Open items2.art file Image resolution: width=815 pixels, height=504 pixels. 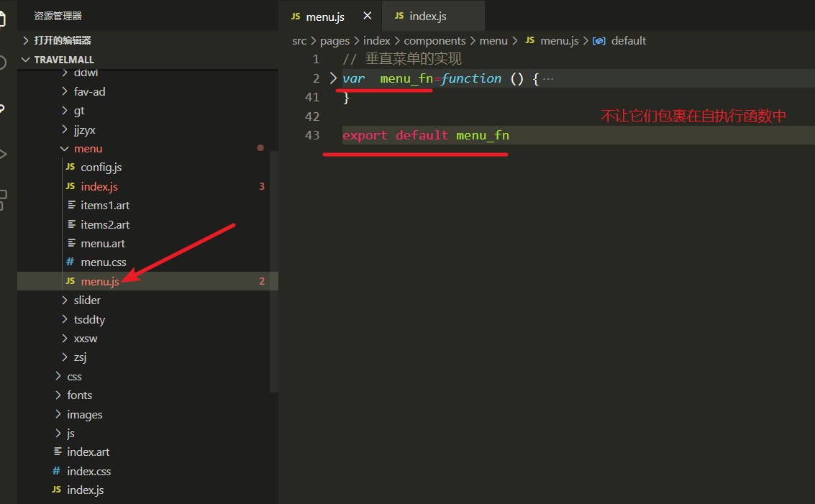click(105, 224)
